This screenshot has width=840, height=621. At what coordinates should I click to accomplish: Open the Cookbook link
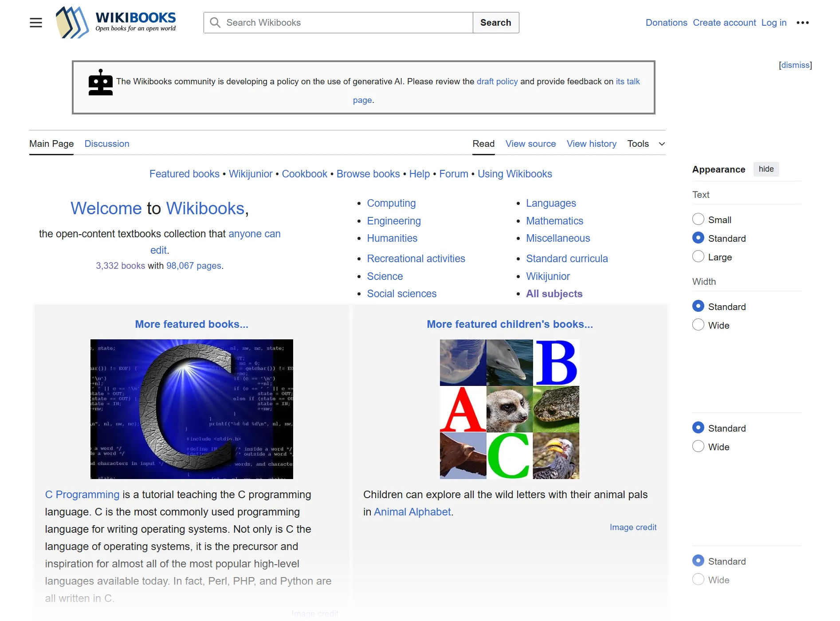(304, 173)
